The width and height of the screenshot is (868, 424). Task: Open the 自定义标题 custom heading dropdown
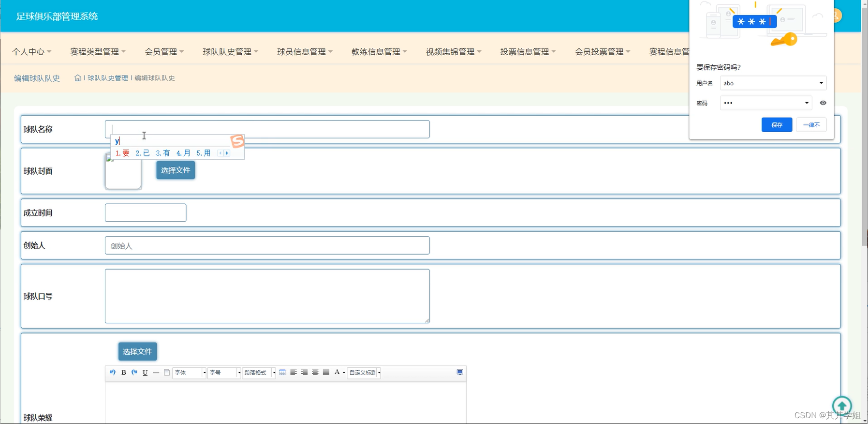click(364, 372)
